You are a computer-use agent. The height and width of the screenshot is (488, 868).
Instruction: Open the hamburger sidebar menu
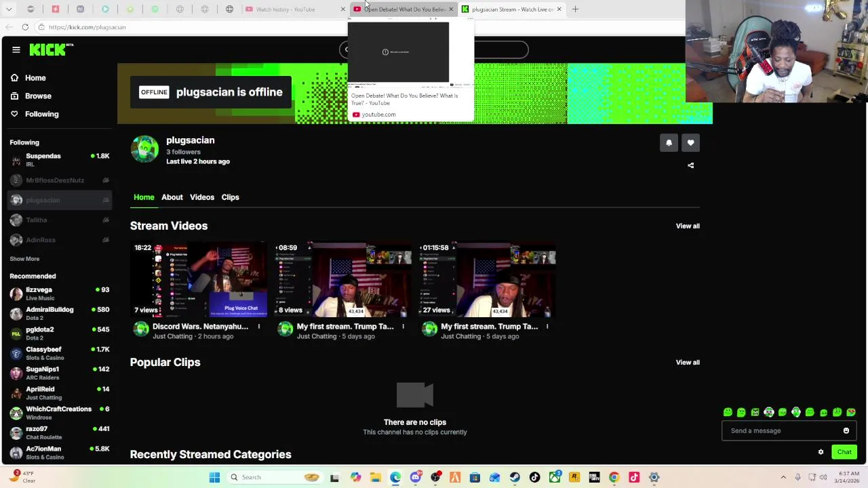16,49
